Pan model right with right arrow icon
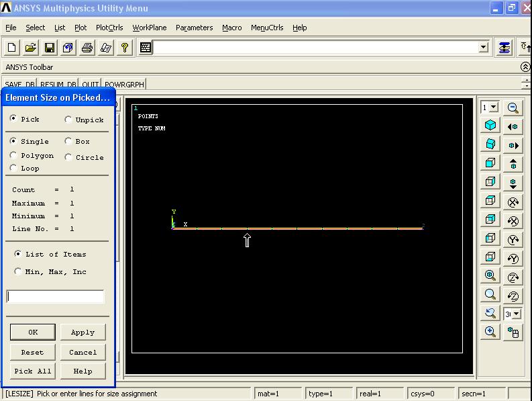 pyautogui.click(x=513, y=146)
